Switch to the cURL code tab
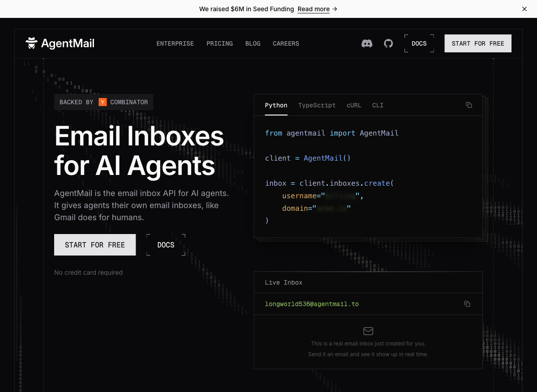Image resolution: width=537 pixels, height=392 pixels. (354, 105)
